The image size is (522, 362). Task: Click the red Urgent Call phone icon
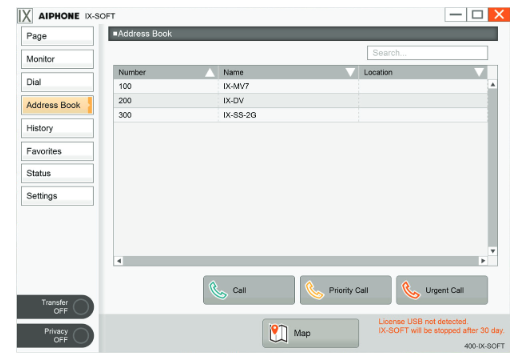point(411,290)
